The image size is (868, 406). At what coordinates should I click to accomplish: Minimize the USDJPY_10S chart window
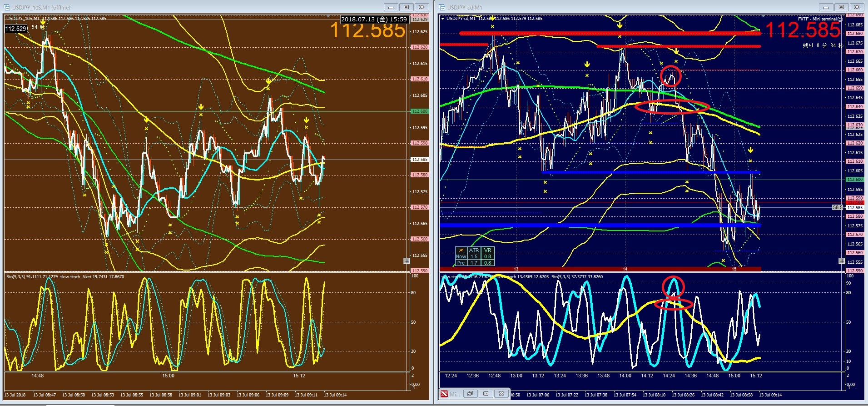(x=391, y=7)
